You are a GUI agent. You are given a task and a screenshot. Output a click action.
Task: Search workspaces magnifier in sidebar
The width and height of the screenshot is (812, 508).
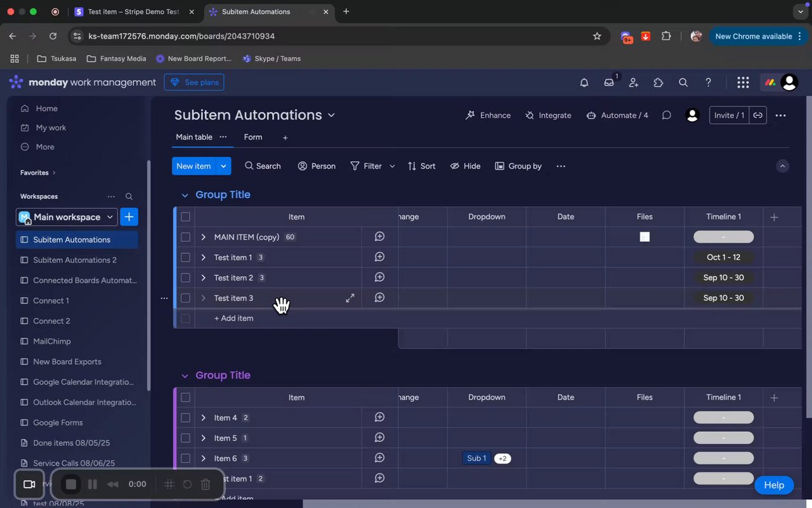[129, 197]
